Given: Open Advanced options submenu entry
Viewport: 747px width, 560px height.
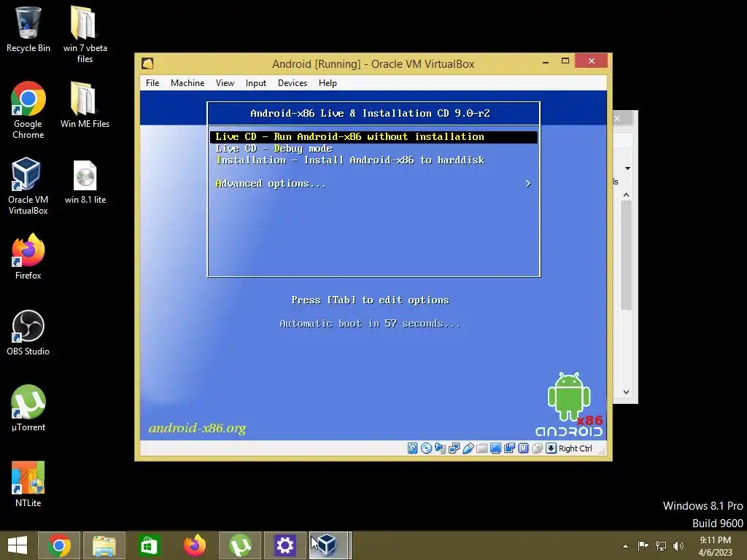Looking at the screenshot, I should pos(373,183).
